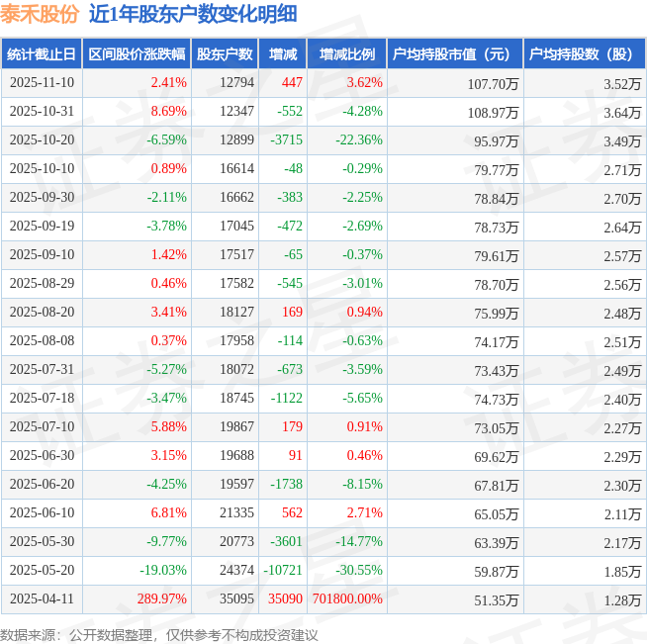This screenshot has width=647, height=644.
Task: Click the date cell 2025-07-31
Action: click(x=43, y=369)
